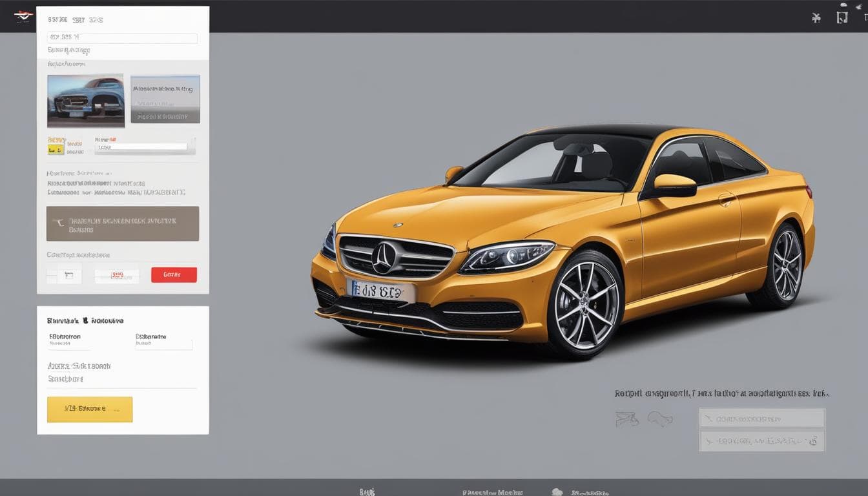Click the brown banner with wrench icon
Viewport: 868px width, 496px height.
click(123, 223)
